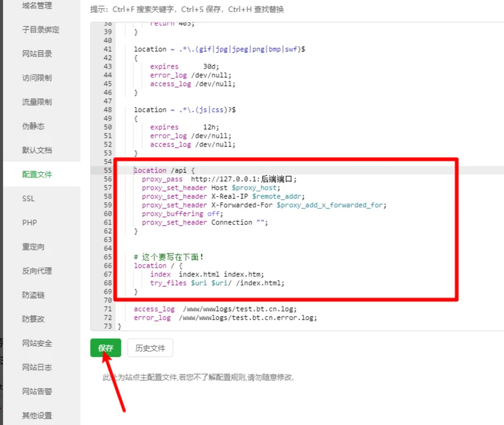
Task: Open 重定向 redirect settings
Action: click(33, 247)
